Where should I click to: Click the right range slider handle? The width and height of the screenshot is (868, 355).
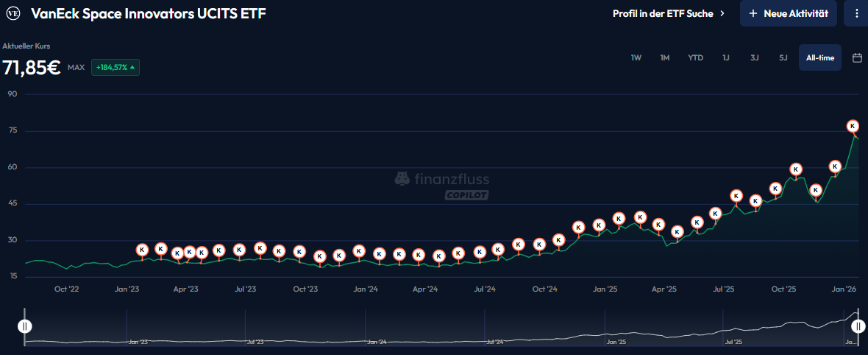(857, 326)
